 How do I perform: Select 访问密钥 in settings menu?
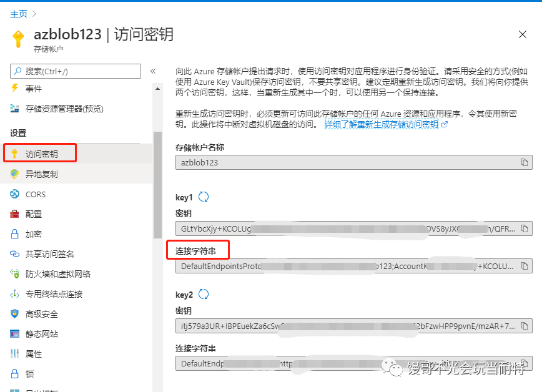click(76, 154)
